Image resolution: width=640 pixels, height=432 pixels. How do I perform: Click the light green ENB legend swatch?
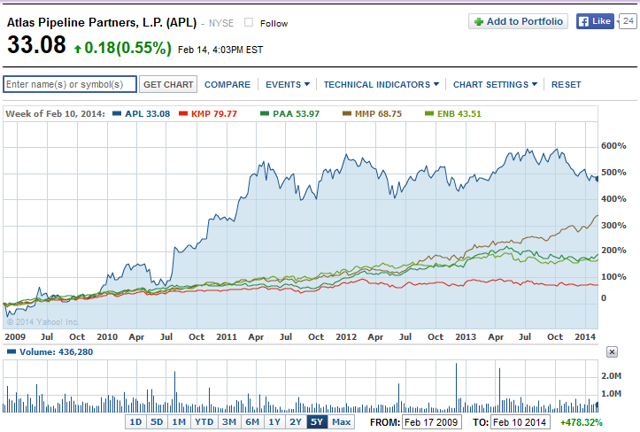429,114
